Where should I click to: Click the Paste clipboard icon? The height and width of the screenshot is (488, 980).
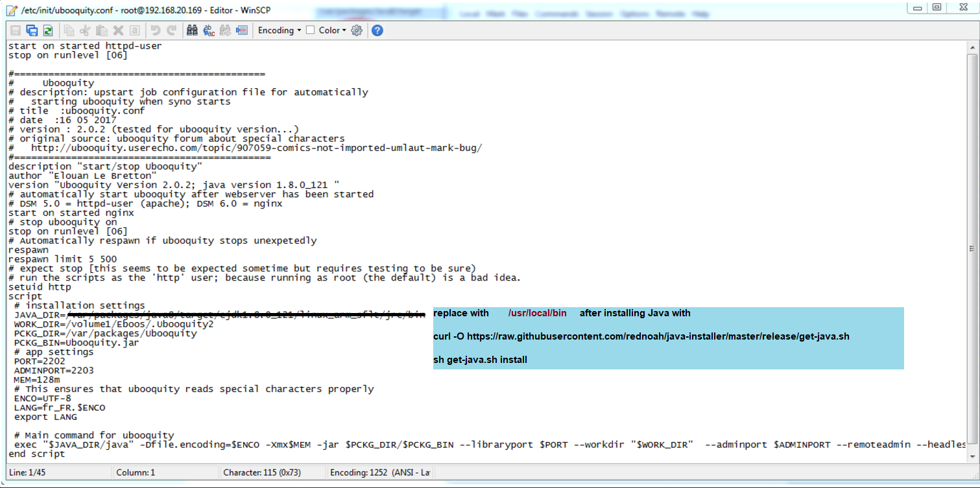(102, 30)
